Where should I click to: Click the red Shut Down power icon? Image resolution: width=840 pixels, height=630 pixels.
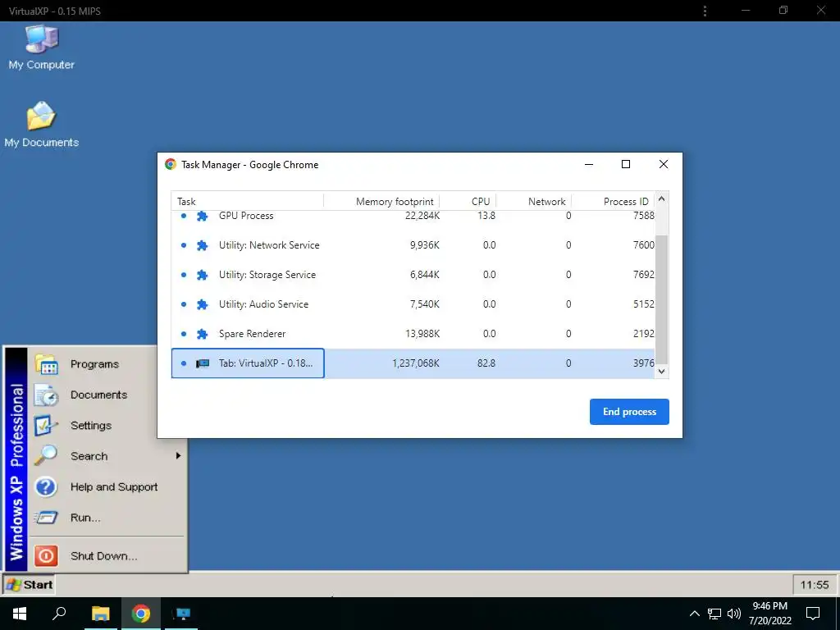click(46, 555)
